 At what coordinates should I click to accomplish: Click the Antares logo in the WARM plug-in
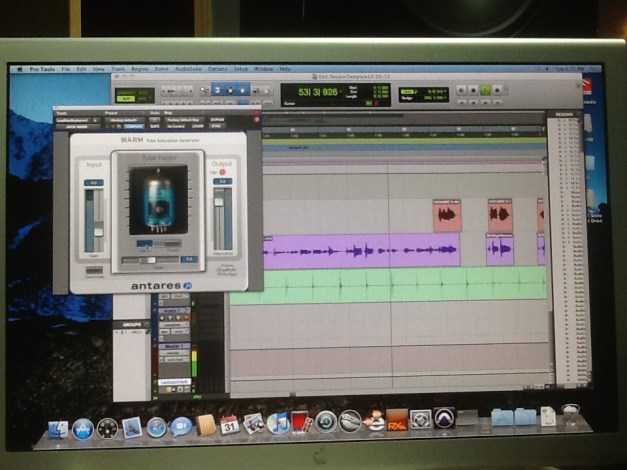click(x=162, y=286)
